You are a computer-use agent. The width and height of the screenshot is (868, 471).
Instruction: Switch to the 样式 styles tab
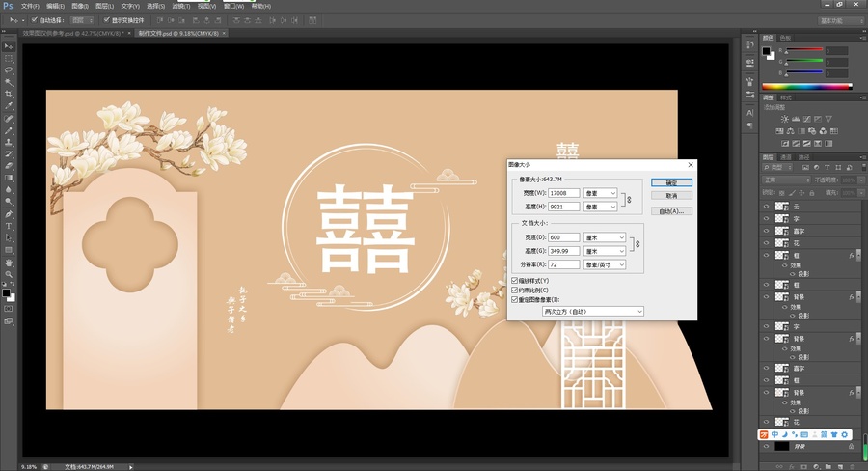coord(785,97)
